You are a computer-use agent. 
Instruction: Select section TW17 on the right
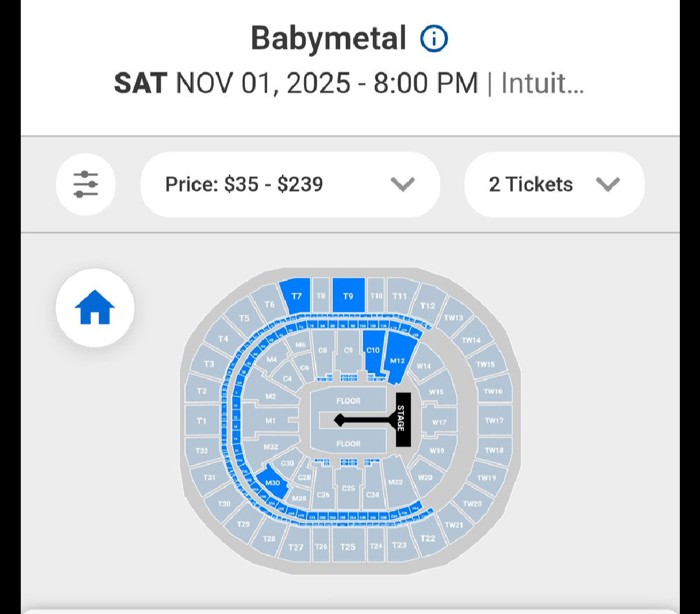point(494,421)
